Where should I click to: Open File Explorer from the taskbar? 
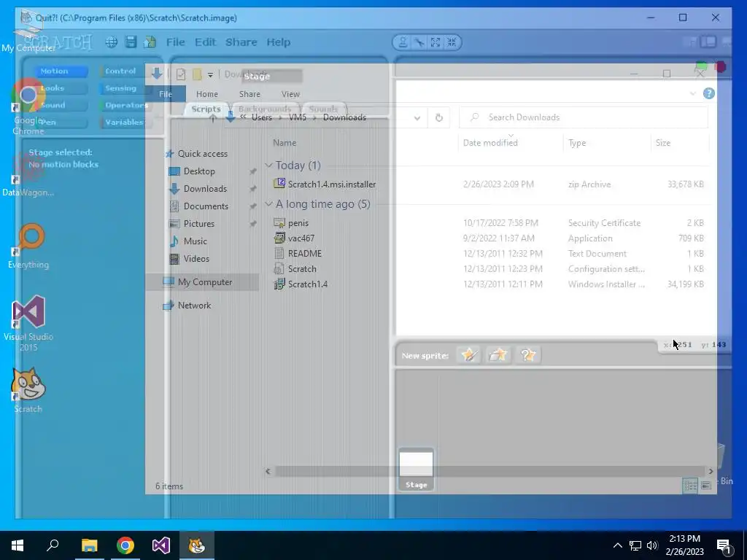pos(89,545)
